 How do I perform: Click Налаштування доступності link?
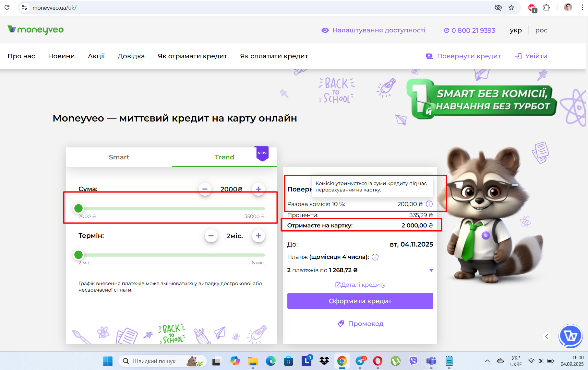coord(379,30)
